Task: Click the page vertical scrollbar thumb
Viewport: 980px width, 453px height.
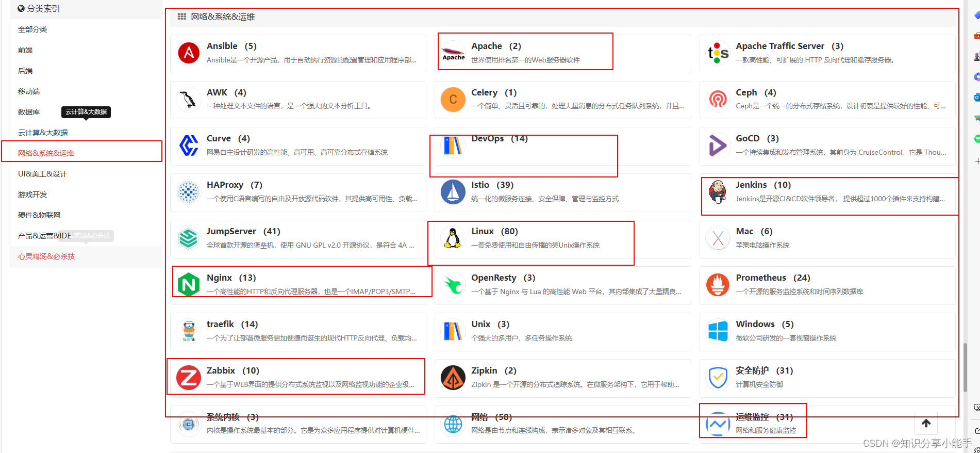Action: click(965, 368)
